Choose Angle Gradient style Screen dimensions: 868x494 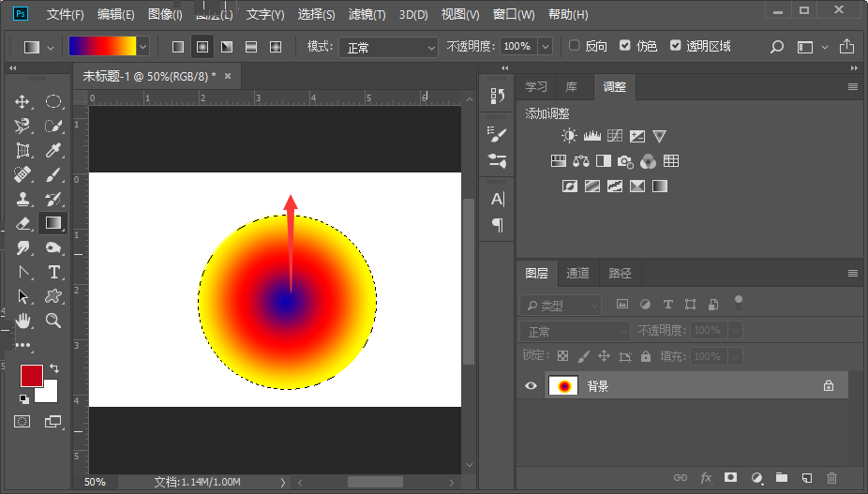(227, 47)
